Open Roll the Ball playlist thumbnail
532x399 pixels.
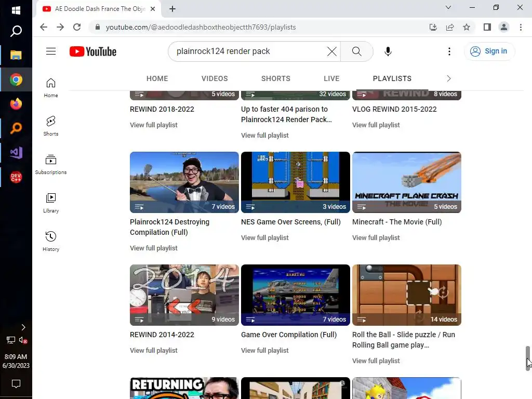pyautogui.click(x=406, y=295)
